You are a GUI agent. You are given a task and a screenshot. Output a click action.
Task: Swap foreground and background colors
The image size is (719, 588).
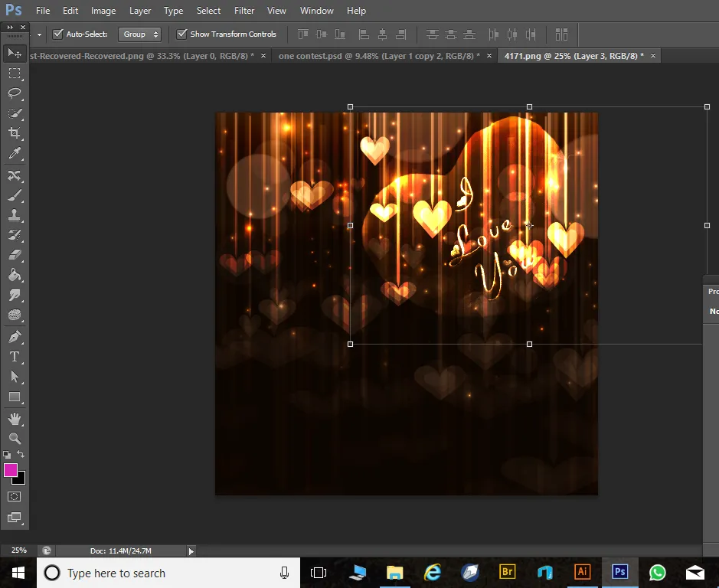pyautogui.click(x=21, y=454)
